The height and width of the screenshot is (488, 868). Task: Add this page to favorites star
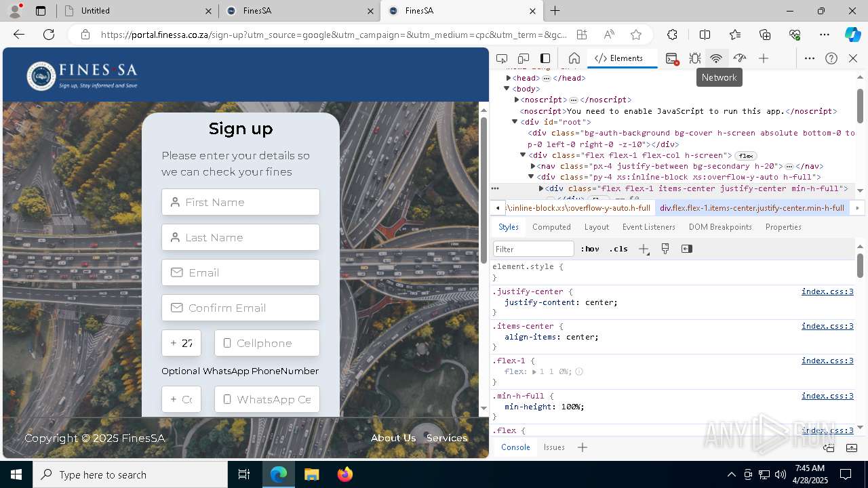635,35
